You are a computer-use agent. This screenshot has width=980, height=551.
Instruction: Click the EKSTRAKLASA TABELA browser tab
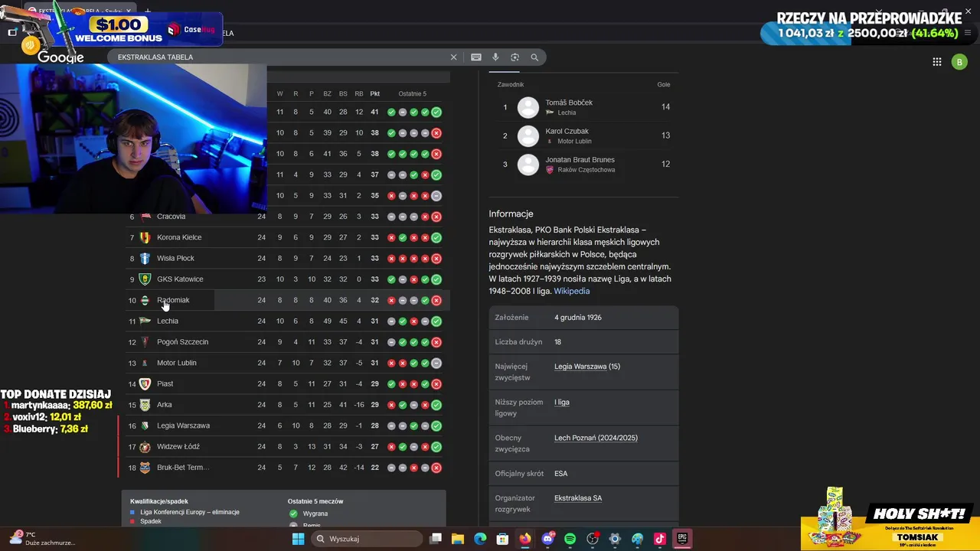[x=80, y=11]
